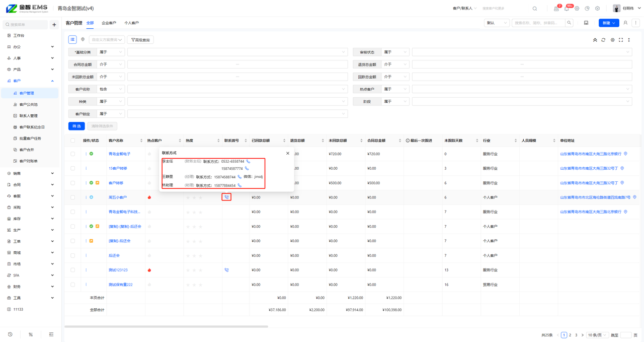Open the 新建 dropdown button
This screenshot has width=644, height=342.
pos(609,23)
